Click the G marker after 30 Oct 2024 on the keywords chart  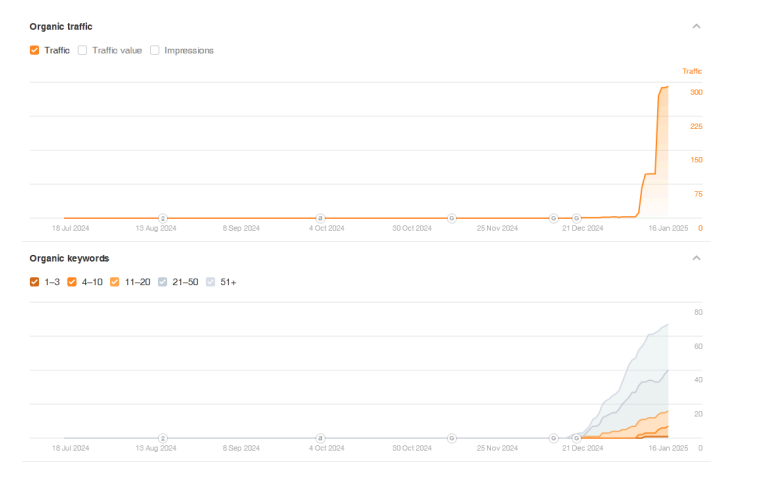coord(452,438)
